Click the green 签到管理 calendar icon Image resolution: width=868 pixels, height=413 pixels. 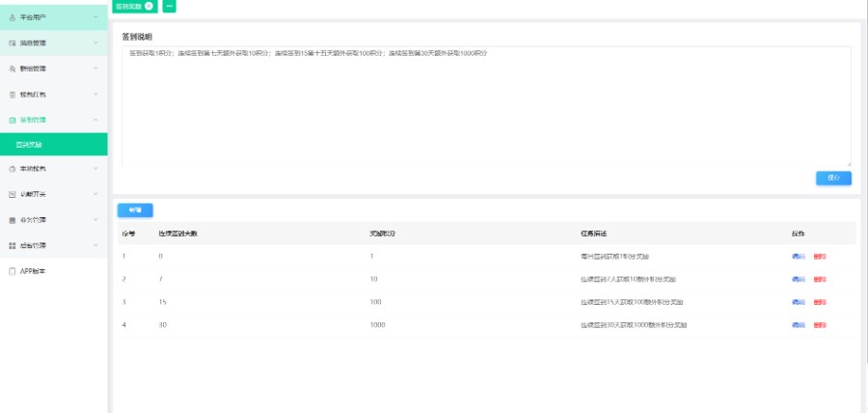[13, 120]
